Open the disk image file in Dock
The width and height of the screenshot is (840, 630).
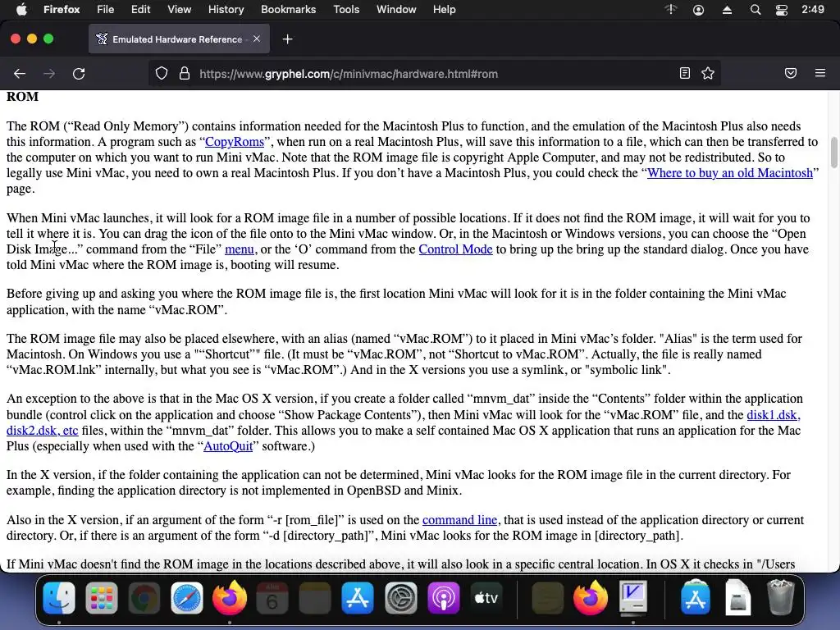point(737,597)
